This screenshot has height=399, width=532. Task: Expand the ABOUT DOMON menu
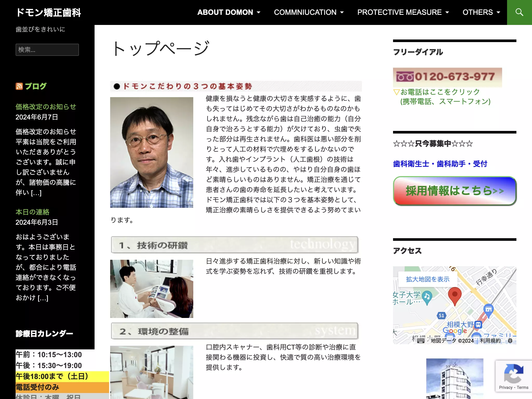(x=229, y=12)
